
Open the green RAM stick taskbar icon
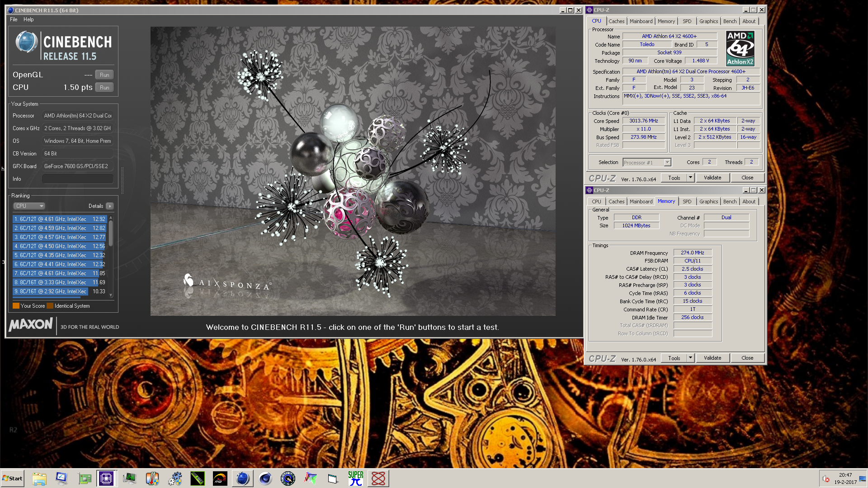click(x=198, y=479)
